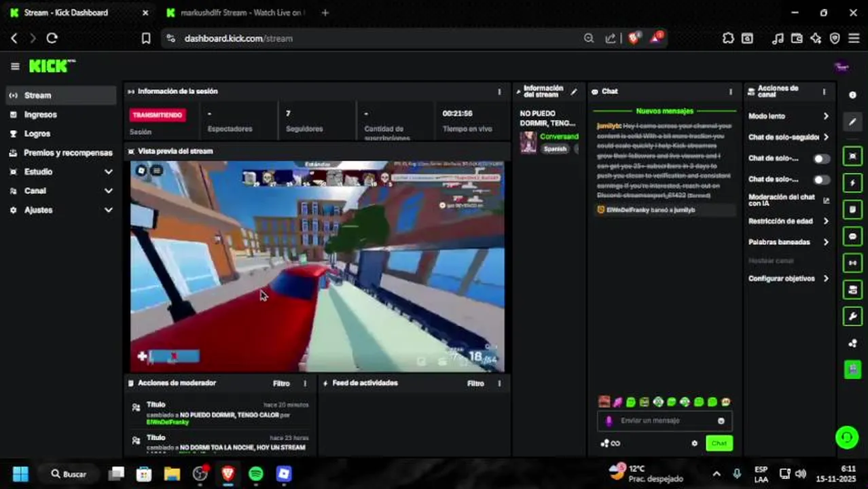Click the Windows Start button

[x=20, y=473]
